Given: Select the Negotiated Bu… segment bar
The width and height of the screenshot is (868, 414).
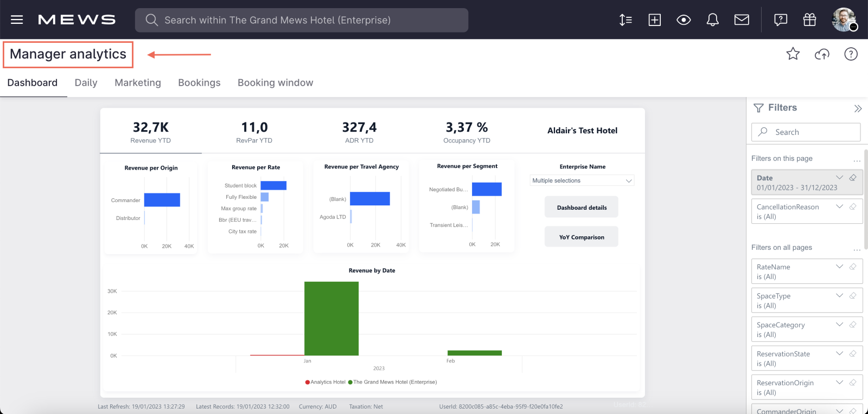Looking at the screenshot, I should (487, 189).
